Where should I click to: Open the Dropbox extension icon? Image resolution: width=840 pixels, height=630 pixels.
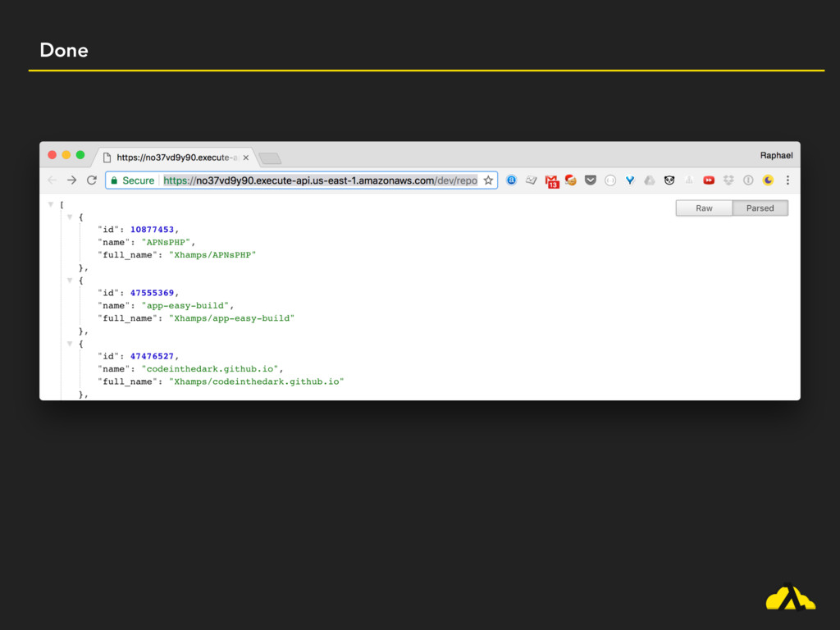click(728, 180)
